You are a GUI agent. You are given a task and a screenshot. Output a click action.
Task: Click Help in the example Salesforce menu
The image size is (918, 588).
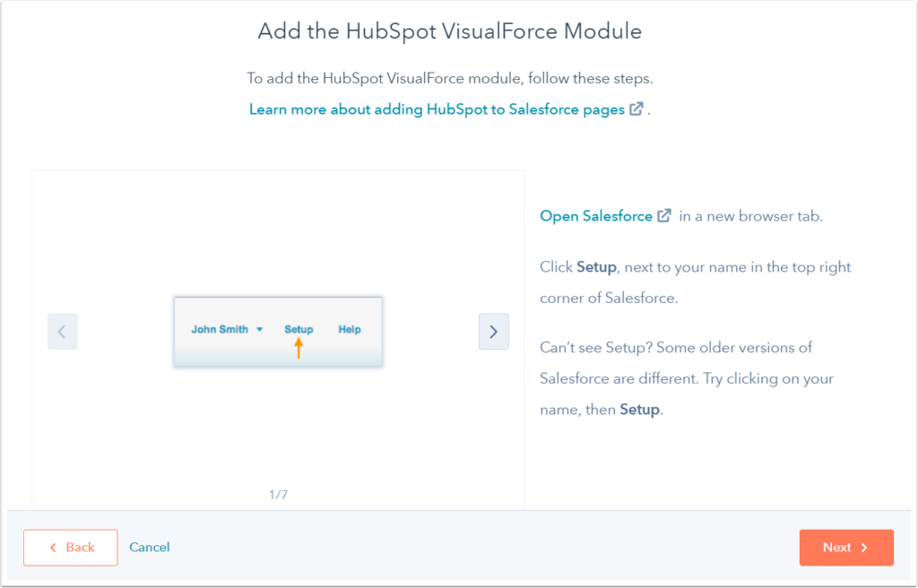tap(350, 329)
